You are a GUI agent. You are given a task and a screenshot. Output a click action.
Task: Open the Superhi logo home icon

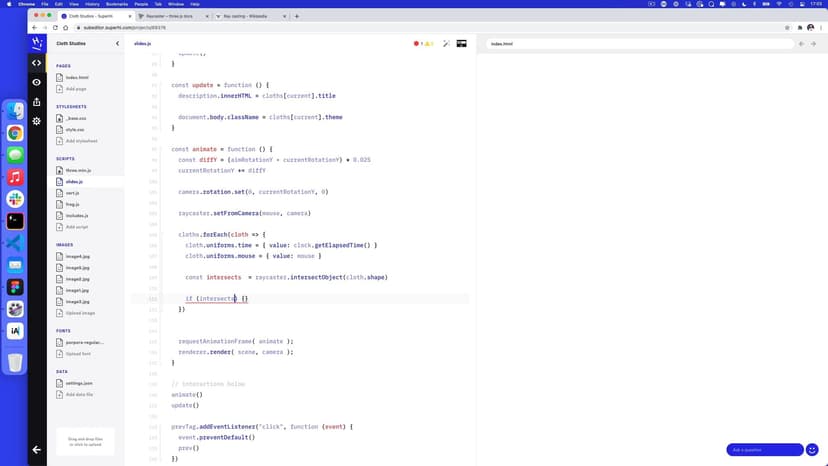coord(37,44)
